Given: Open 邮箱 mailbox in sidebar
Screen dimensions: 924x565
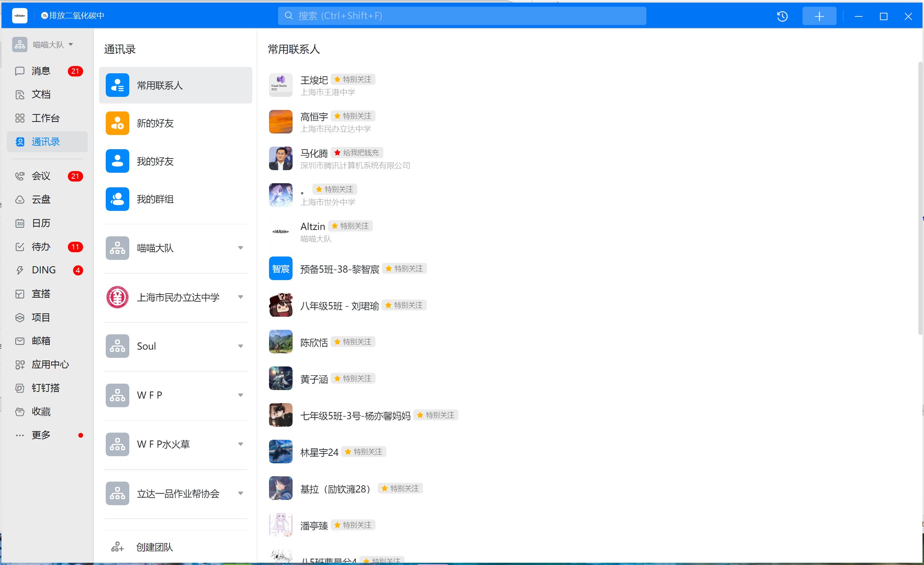Looking at the screenshot, I should tap(40, 341).
